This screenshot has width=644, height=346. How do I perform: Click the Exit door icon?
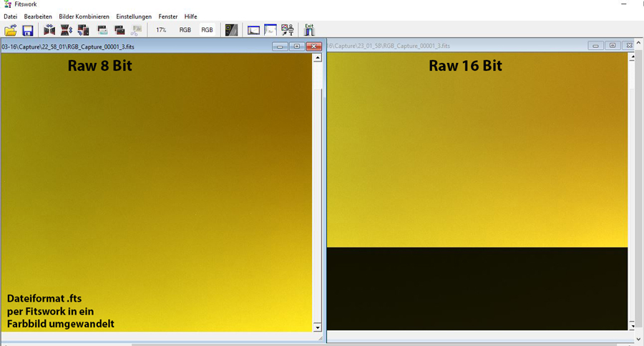(309, 29)
